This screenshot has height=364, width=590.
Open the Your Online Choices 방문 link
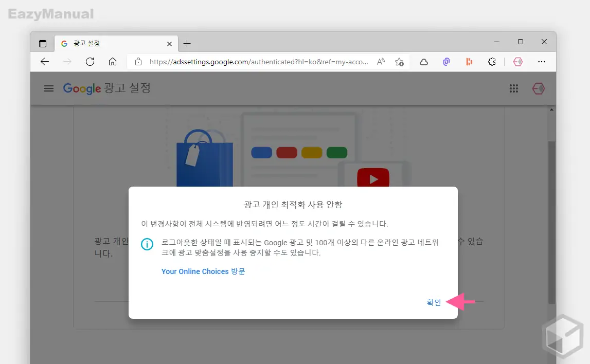pos(203,271)
